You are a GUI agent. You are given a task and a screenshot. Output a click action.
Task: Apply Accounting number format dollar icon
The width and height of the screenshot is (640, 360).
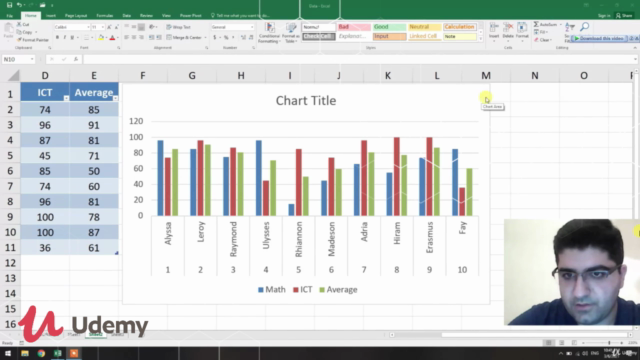pyautogui.click(x=215, y=38)
